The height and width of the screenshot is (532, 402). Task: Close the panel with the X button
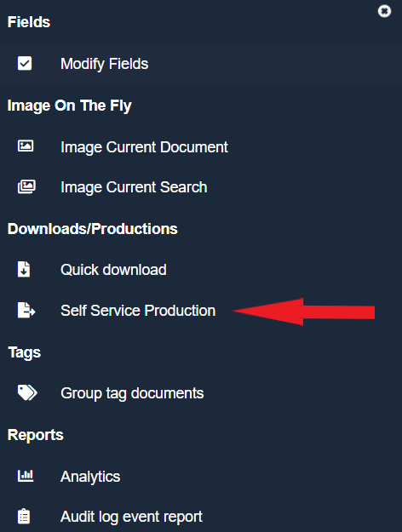[x=384, y=11]
